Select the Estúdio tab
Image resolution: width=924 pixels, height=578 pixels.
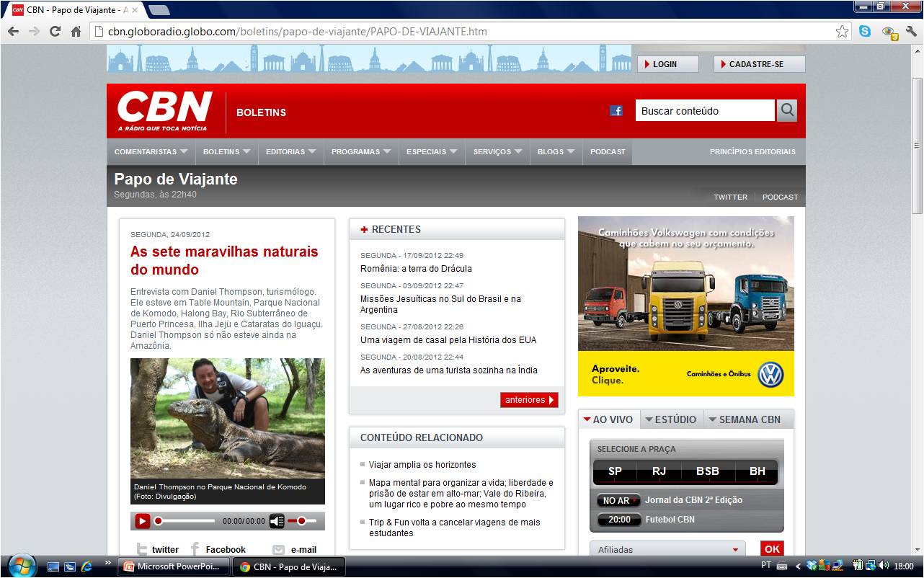pos(670,419)
